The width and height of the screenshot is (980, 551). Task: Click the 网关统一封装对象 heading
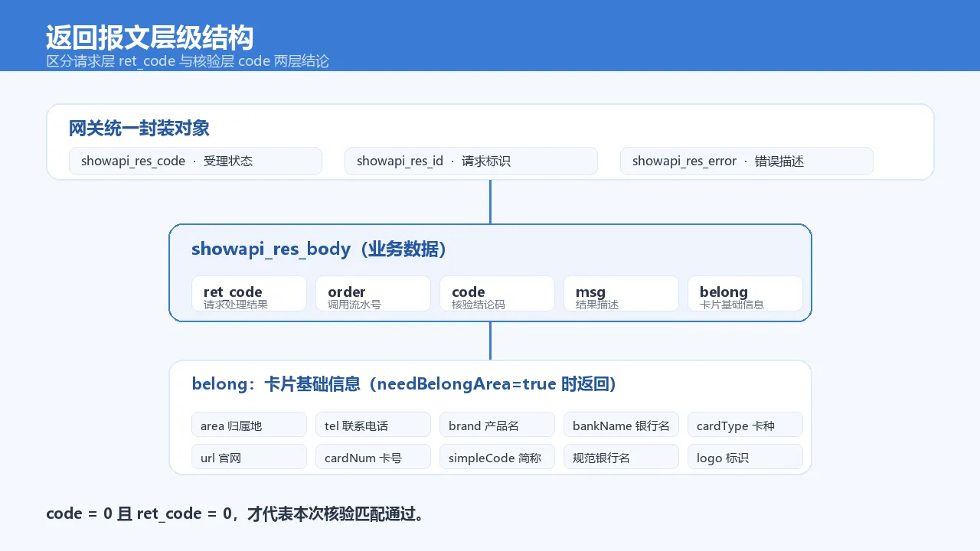pyautogui.click(x=139, y=128)
